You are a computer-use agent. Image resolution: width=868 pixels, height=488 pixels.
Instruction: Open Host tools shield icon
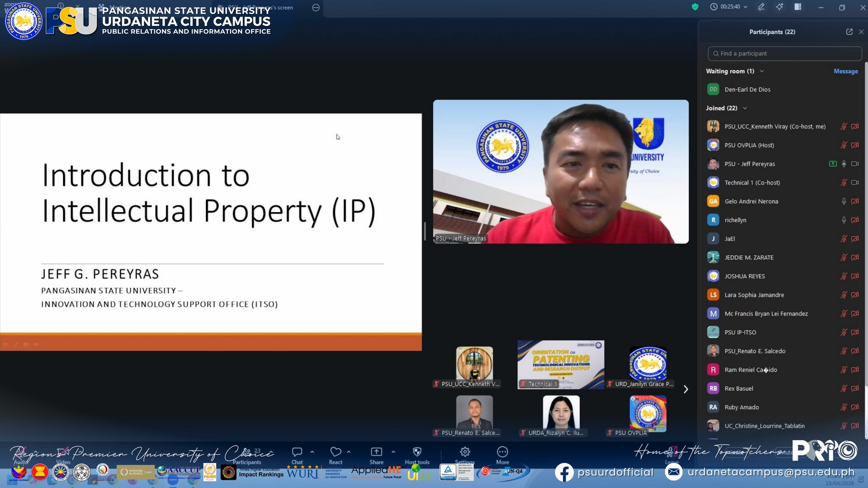[417, 452]
